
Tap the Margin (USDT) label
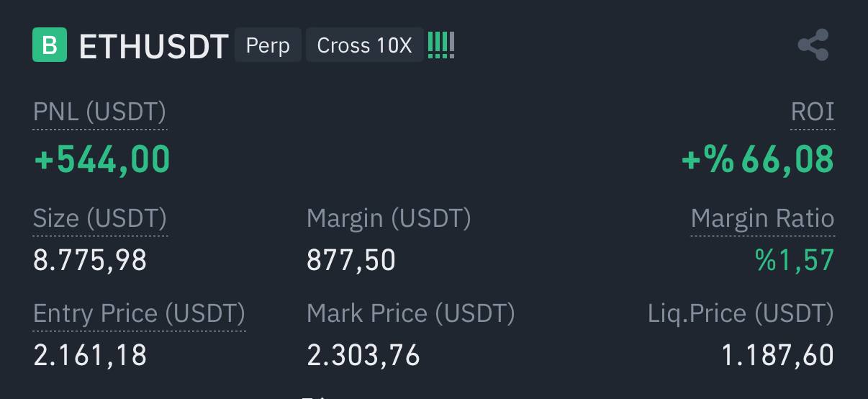tap(389, 218)
